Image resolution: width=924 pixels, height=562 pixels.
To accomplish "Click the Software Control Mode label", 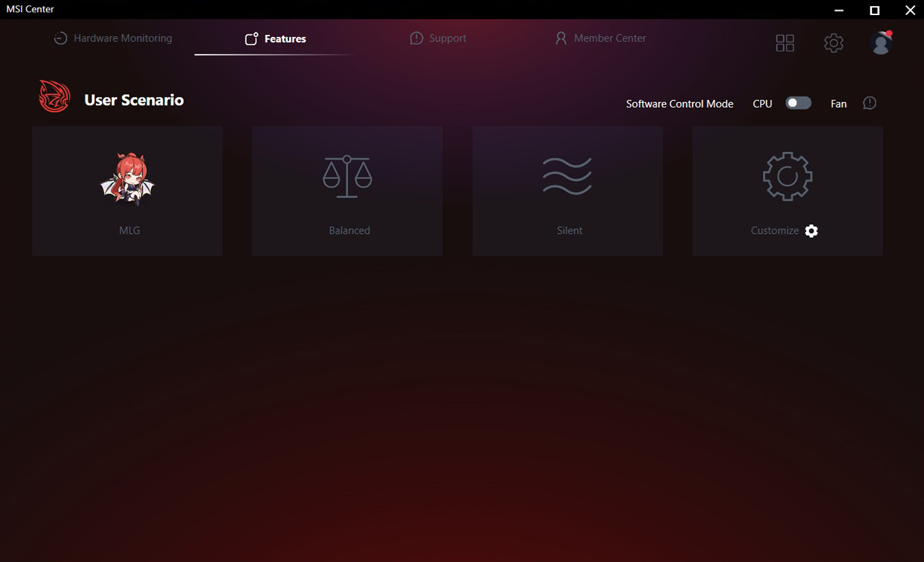I will [680, 104].
